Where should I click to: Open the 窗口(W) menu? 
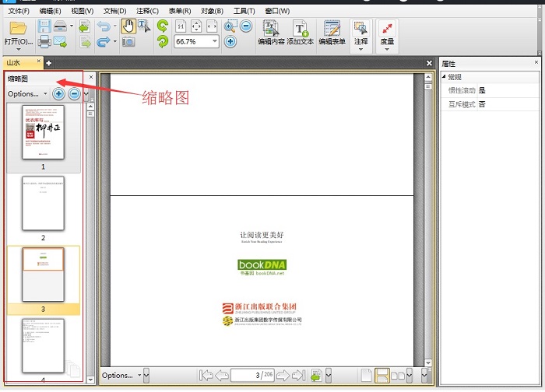(x=277, y=11)
